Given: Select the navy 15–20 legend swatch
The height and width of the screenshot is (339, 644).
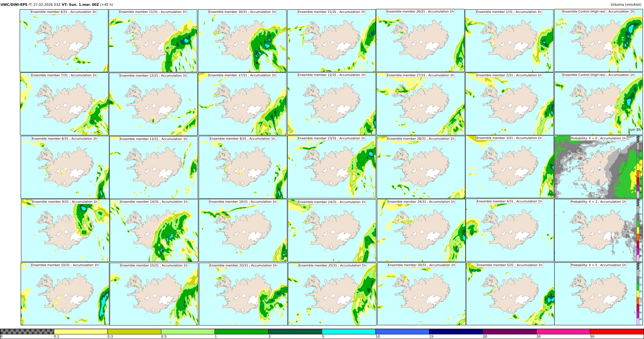Looking at the screenshot, I should (x=456, y=332).
